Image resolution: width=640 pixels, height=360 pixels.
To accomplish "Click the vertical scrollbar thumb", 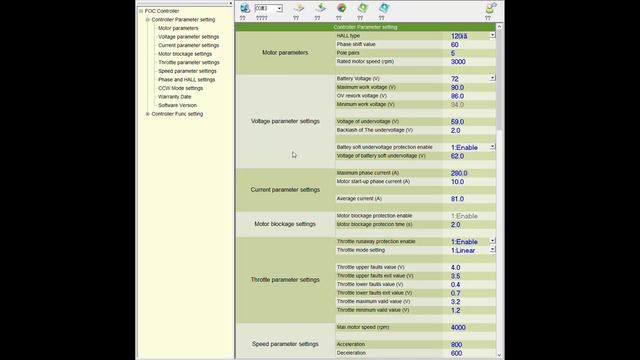I will pos(499,80).
